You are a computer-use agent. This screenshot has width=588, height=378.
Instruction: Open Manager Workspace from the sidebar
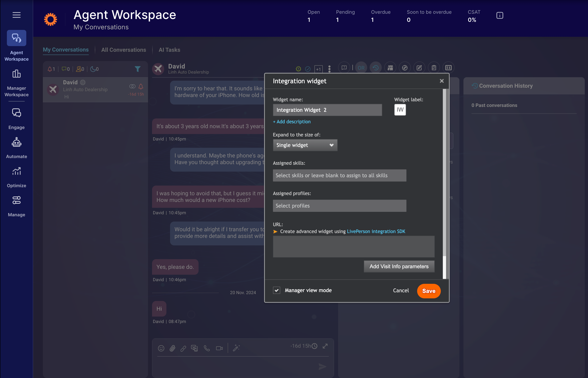(16, 83)
